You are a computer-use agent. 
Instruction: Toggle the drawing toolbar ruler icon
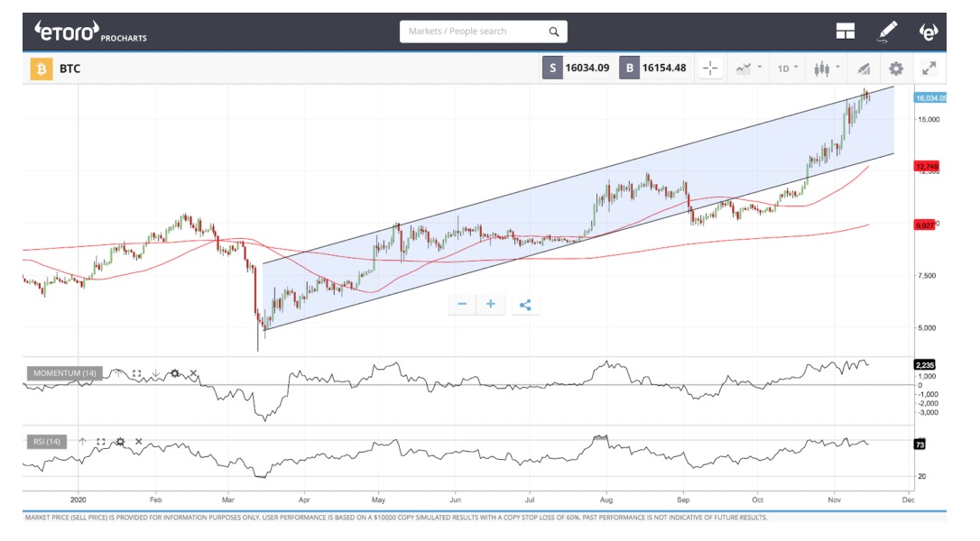pyautogui.click(x=863, y=69)
